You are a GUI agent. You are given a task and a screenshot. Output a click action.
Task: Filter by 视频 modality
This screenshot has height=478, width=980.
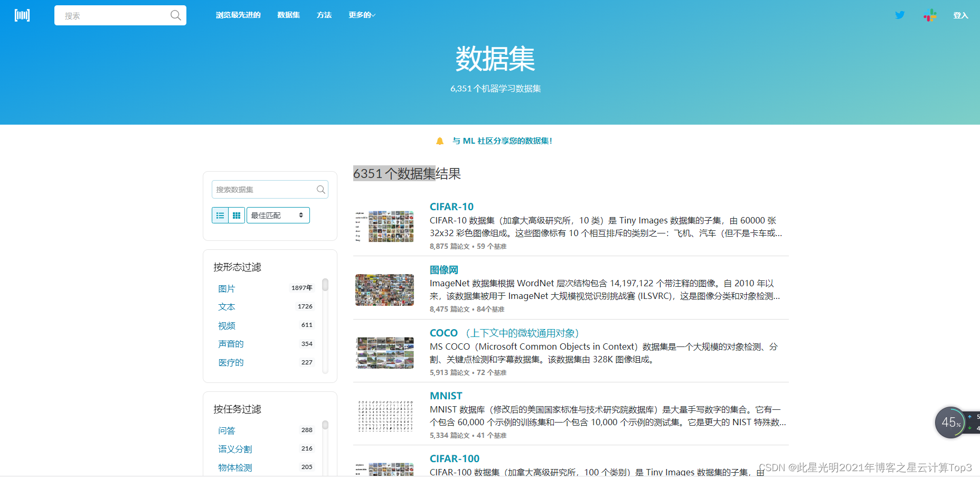point(227,325)
